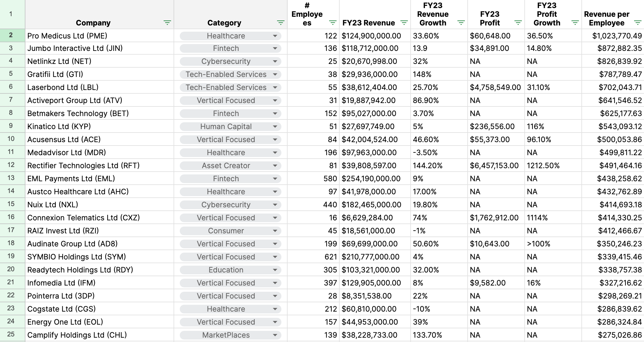Select cell Pro Medicus Ltd (PME)

point(99,36)
